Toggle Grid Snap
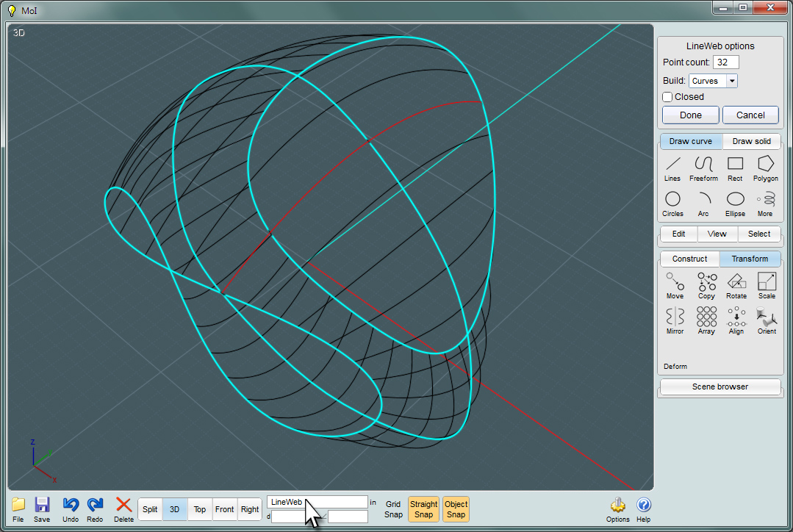 pyautogui.click(x=393, y=509)
